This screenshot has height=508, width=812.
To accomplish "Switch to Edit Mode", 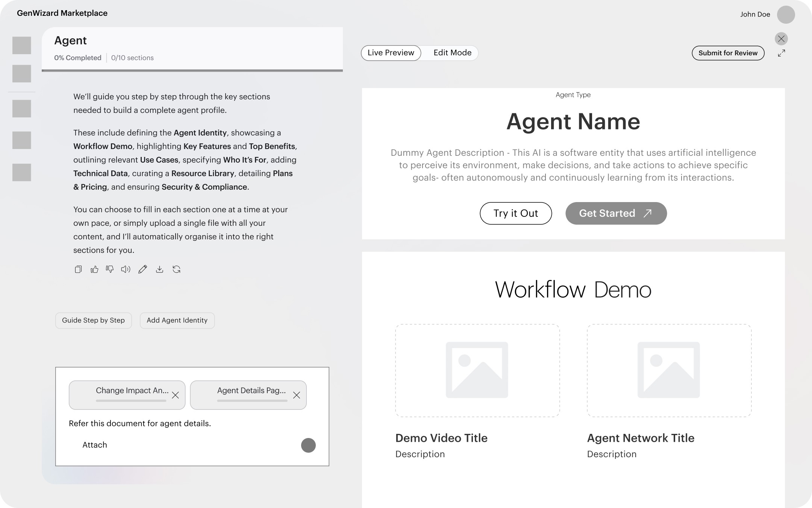I will click(452, 53).
